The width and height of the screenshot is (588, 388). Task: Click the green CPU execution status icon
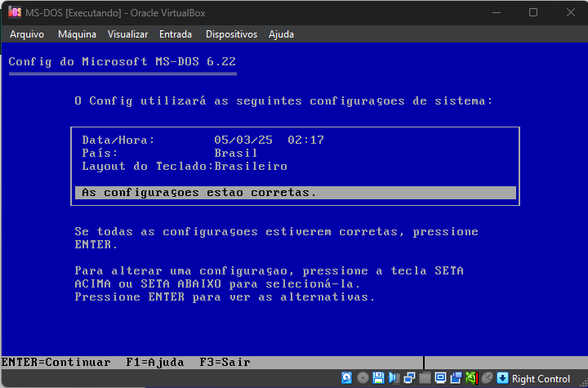[472, 378]
